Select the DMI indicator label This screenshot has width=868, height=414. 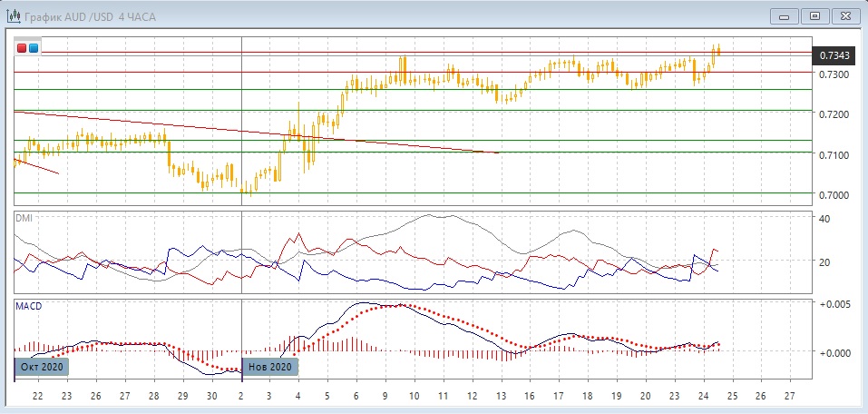pyautogui.click(x=24, y=219)
